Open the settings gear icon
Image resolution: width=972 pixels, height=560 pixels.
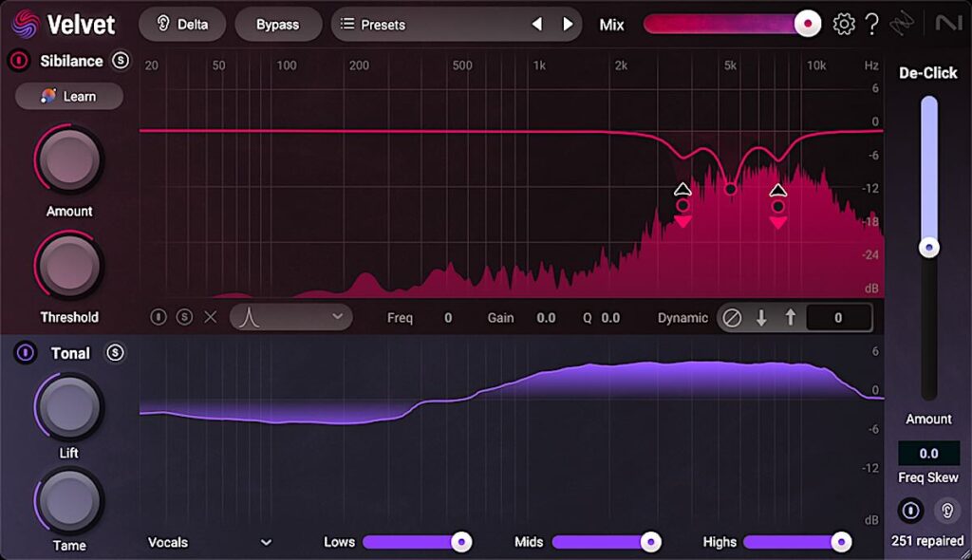point(843,25)
